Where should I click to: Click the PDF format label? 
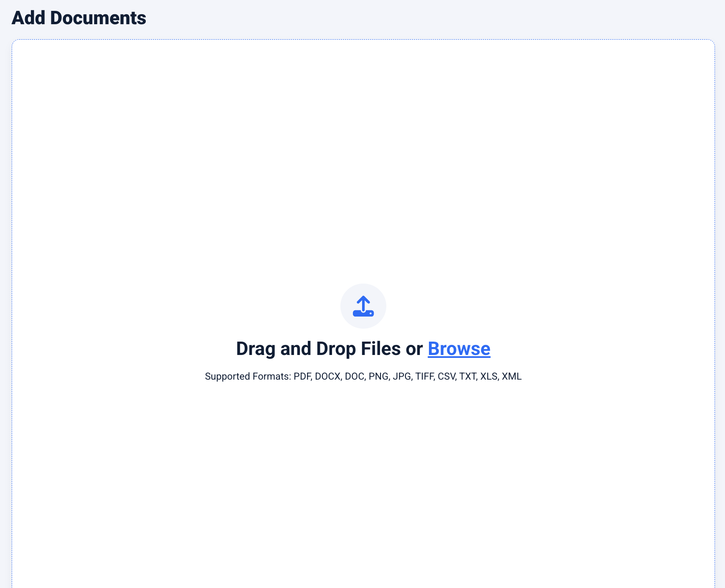point(302,376)
